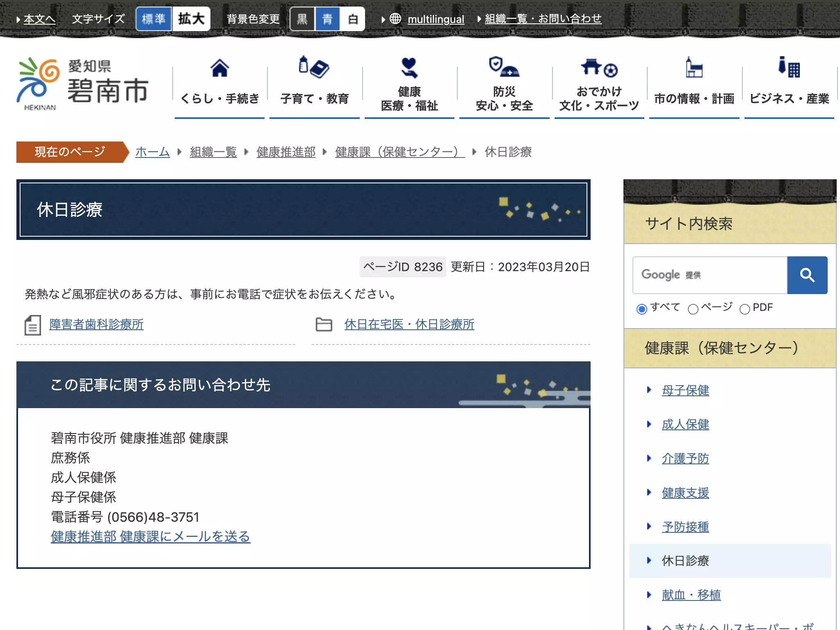Set text size to 標準
Image resolution: width=840 pixels, height=630 pixels.
pos(154,19)
